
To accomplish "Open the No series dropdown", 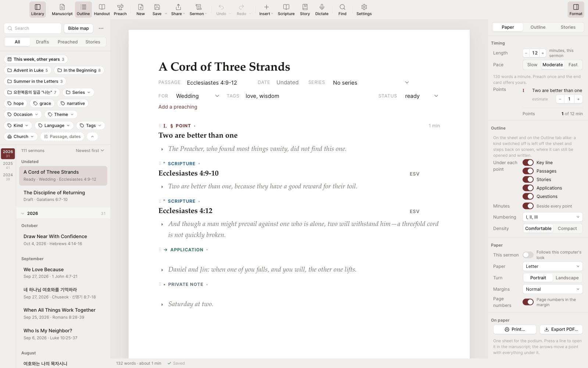I will [371, 83].
